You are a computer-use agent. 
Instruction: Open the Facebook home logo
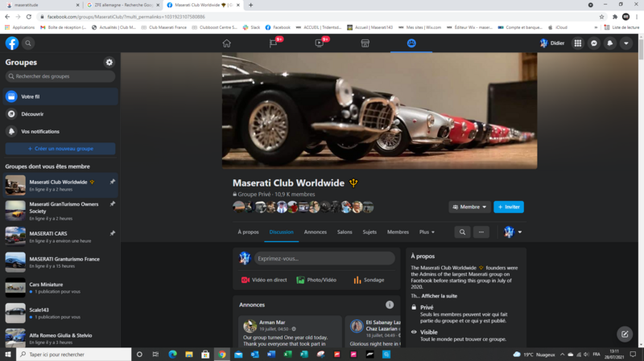12,43
